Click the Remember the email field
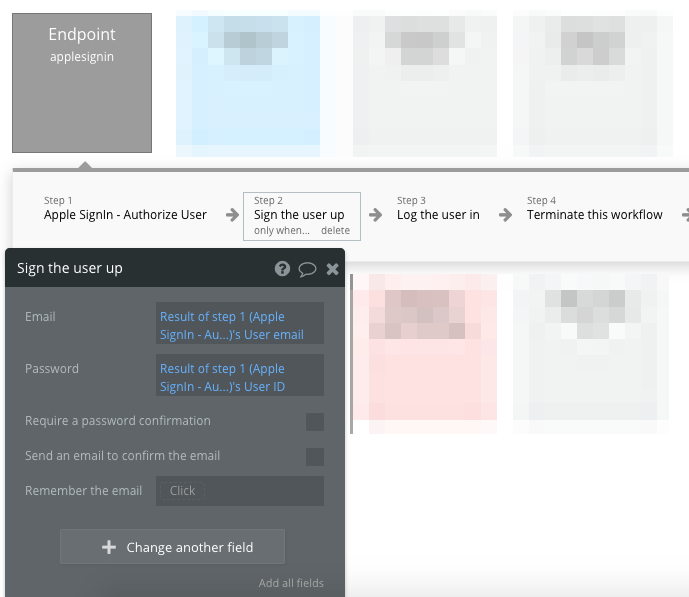The width and height of the screenshot is (689, 597). click(240, 491)
